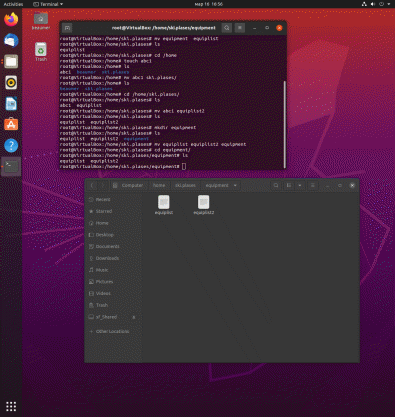The width and height of the screenshot is (395, 417).
Task: Go forward in the Files window
Action: (103, 185)
